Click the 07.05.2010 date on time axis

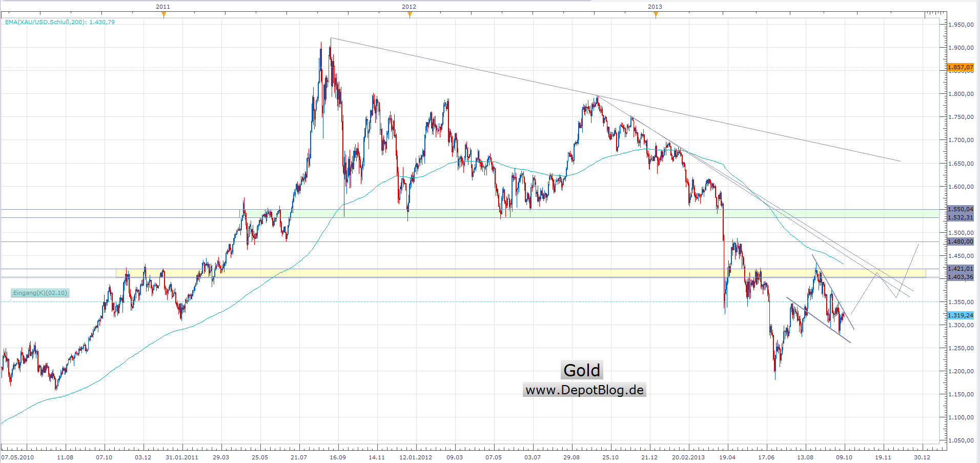pos(17,457)
